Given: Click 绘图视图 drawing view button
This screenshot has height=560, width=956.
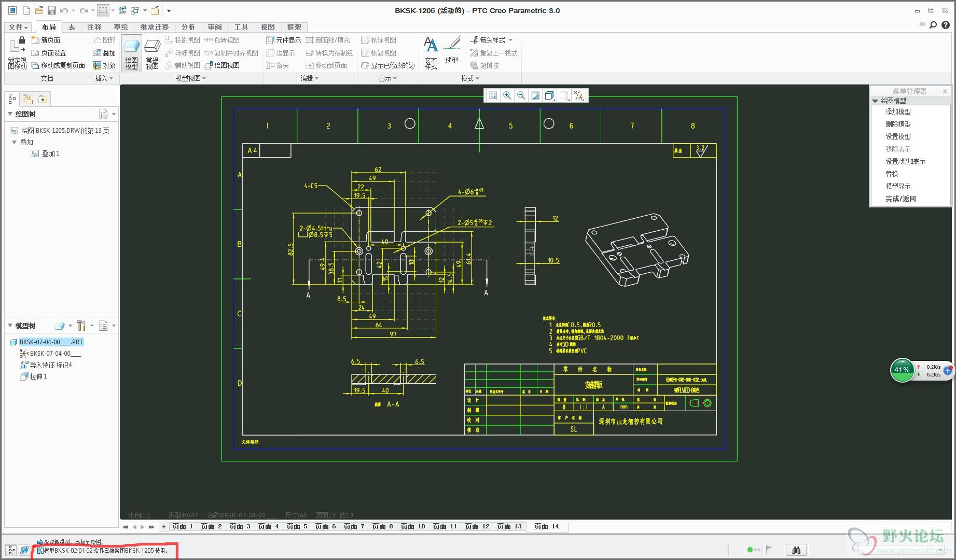Looking at the screenshot, I should [x=223, y=65].
